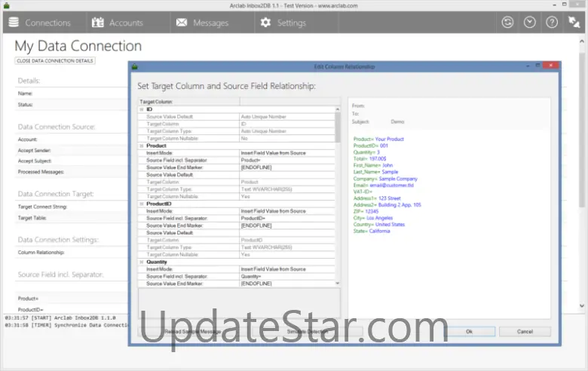Screen dimensions: 588x371
Task: Click 'Email= email@customer.tld' sample line
Action: (383, 185)
